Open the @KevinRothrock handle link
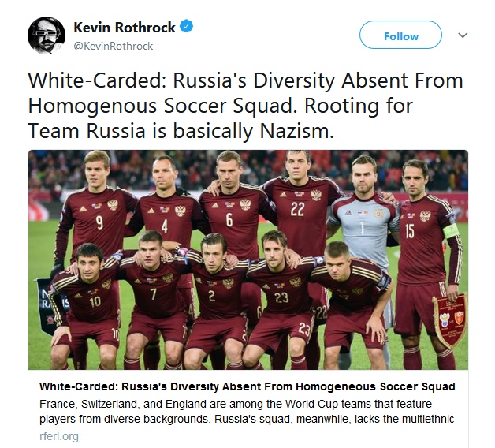Image resolution: width=495 pixels, height=448 pixels. 114,46
